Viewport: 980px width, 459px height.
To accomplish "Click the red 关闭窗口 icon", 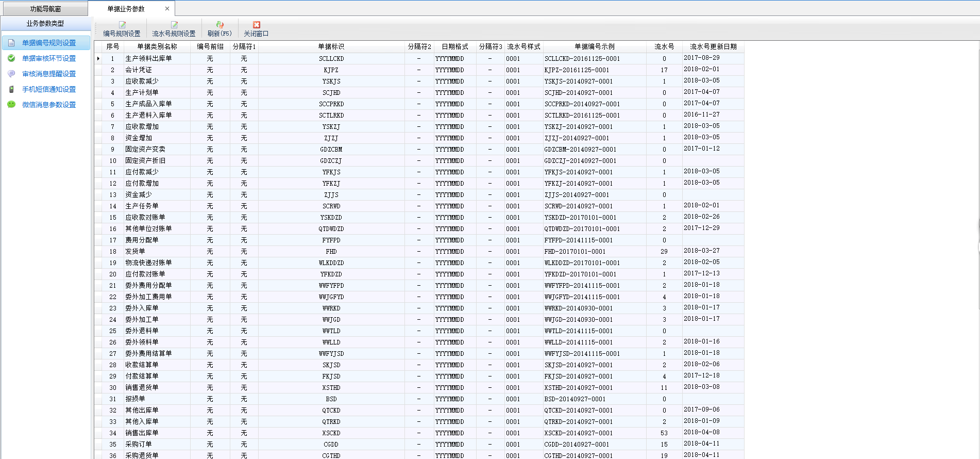I will pos(256,25).
